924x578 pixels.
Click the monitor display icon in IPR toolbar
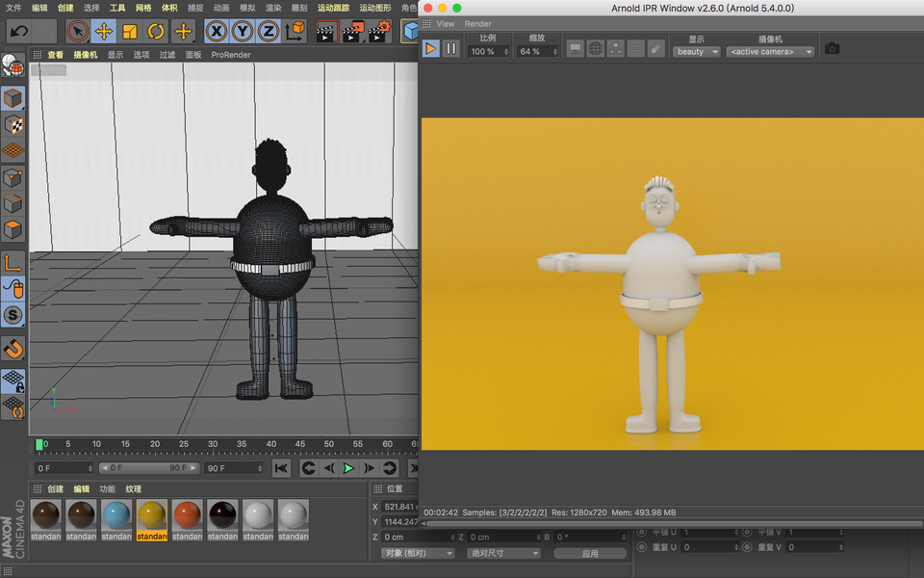(x=576, y=49)
